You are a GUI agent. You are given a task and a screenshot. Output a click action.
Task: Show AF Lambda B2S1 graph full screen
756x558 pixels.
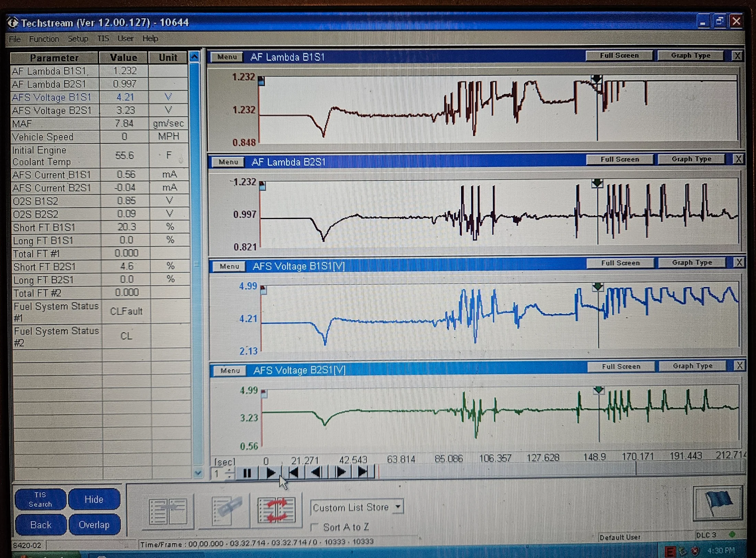pyautogui.click(x=620, y=160)
